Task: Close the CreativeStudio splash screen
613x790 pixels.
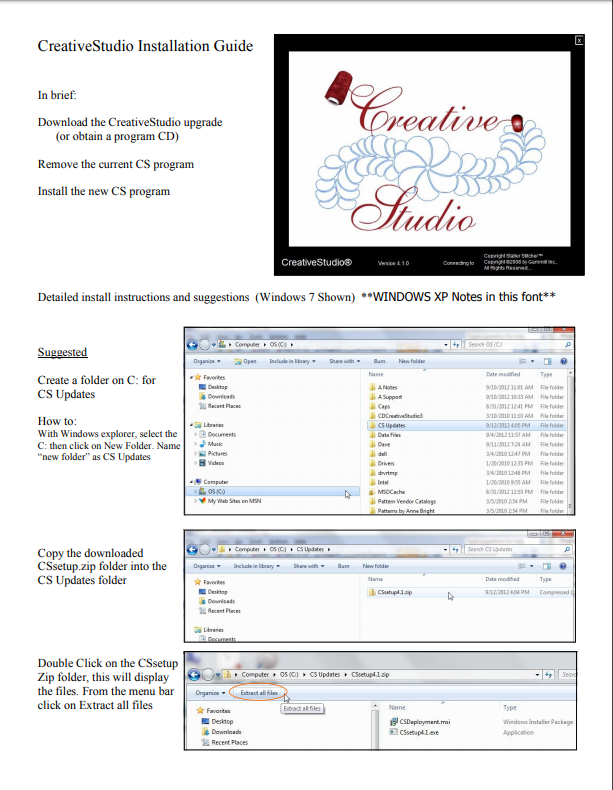Action: [578, 39]
